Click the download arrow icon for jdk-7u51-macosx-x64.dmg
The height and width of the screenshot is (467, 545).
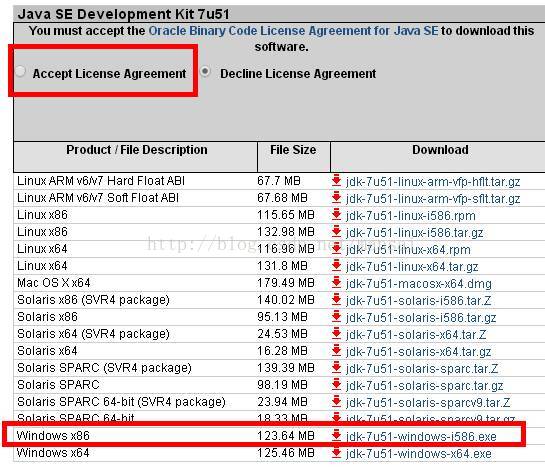pos(336,283)
